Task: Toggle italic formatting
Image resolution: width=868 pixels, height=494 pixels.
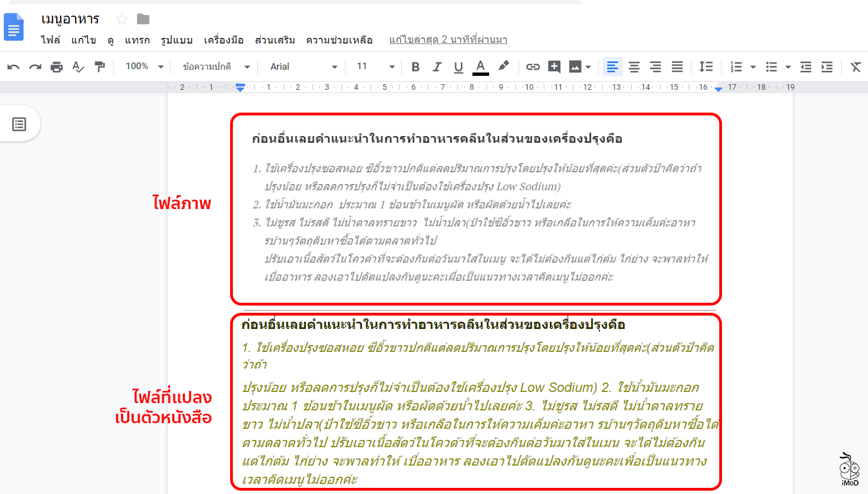Action: 437,67
